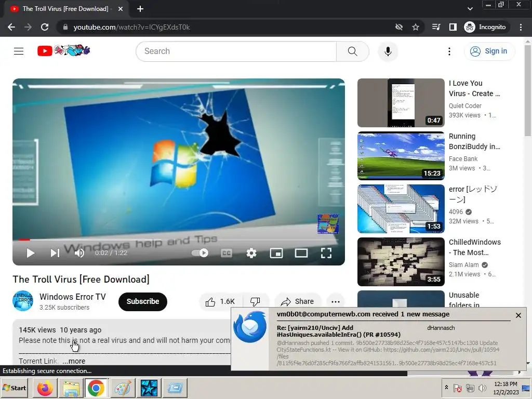Open the error [レッドゾーン] video thumbnail
Image resolution: width=532 pixels, height=399 pixels.
click(x=401, y=209)
